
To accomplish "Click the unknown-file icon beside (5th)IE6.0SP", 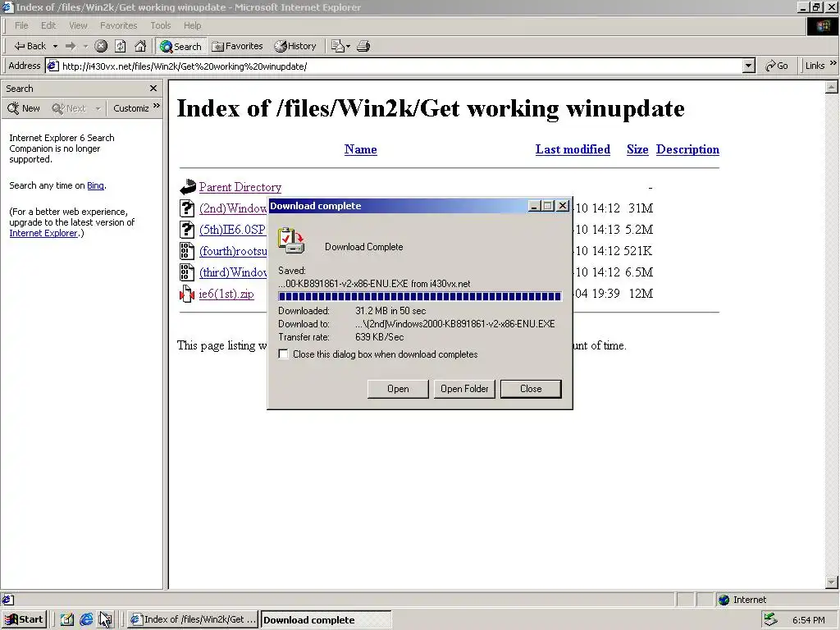I will [186, 230].
